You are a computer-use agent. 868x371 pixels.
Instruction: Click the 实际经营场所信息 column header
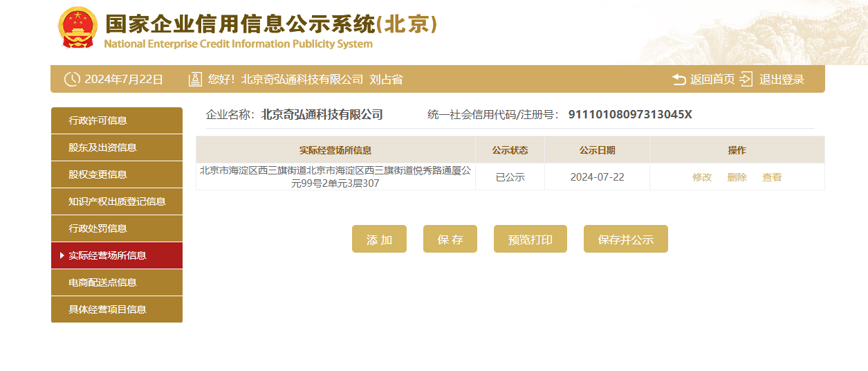tap(335, 150)
